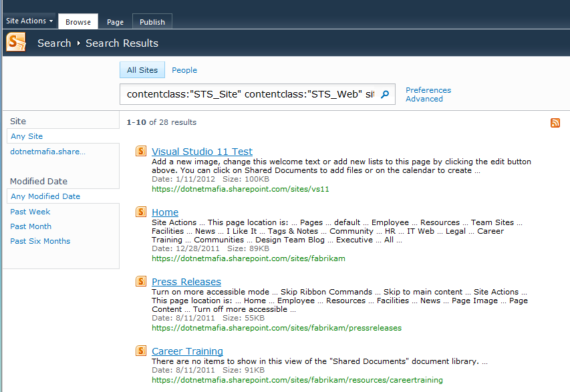The width and height of the screenshot is (570, 392).
Task: Click the site icon beside Home result
Action: (x=141, y=212)
